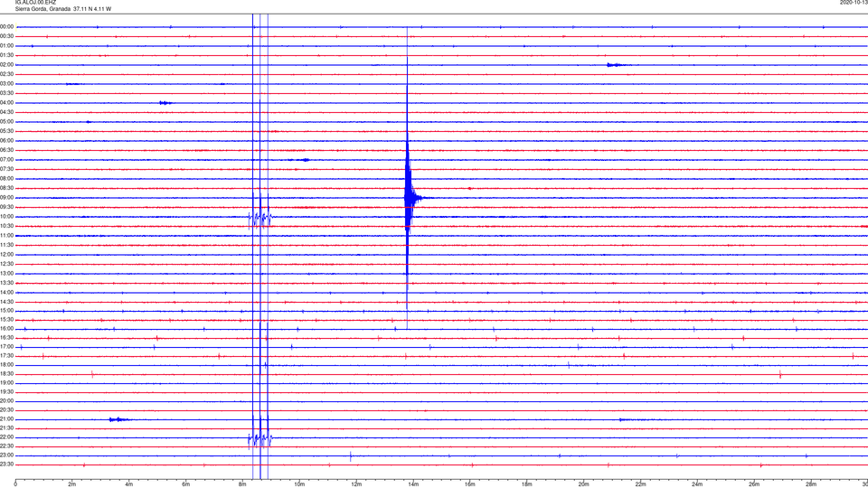Click the small event burst on the 02:00 trace

(616, 65)
